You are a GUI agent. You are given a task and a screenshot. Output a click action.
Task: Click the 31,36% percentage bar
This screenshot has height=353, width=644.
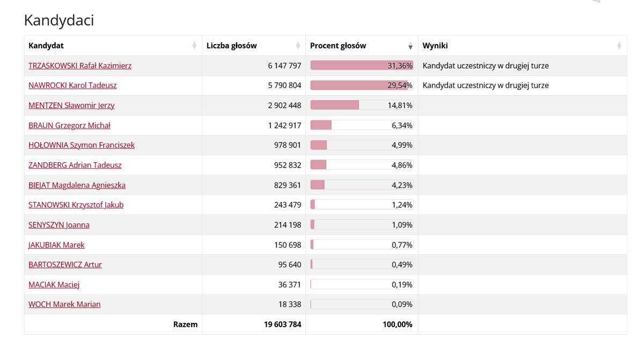pos(361,66)
